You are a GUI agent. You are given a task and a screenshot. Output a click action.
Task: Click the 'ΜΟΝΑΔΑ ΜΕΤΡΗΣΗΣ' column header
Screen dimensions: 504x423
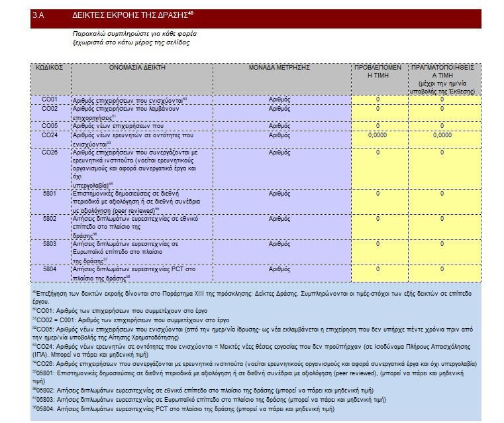coord(282,79)
